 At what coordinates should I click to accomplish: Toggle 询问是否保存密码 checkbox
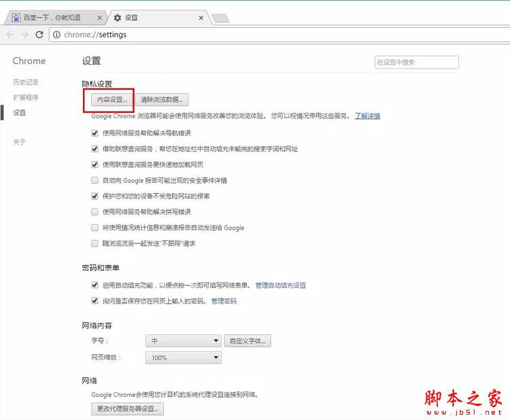pos(95,300)
